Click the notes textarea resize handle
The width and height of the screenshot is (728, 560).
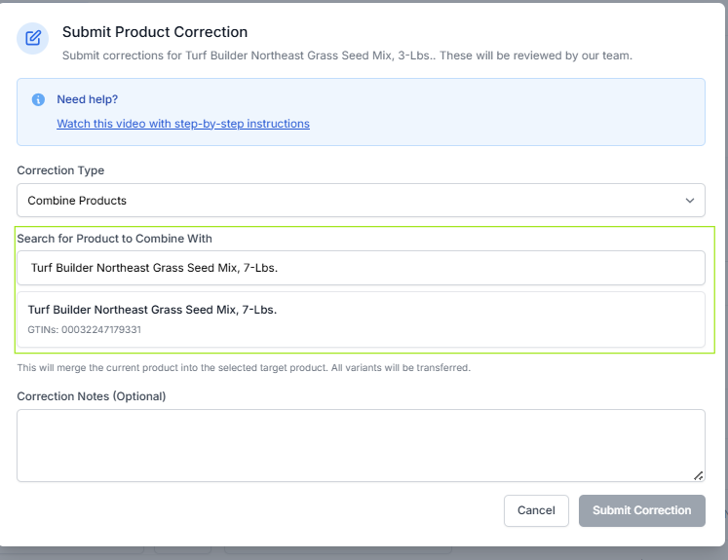(x=698, y=475)
